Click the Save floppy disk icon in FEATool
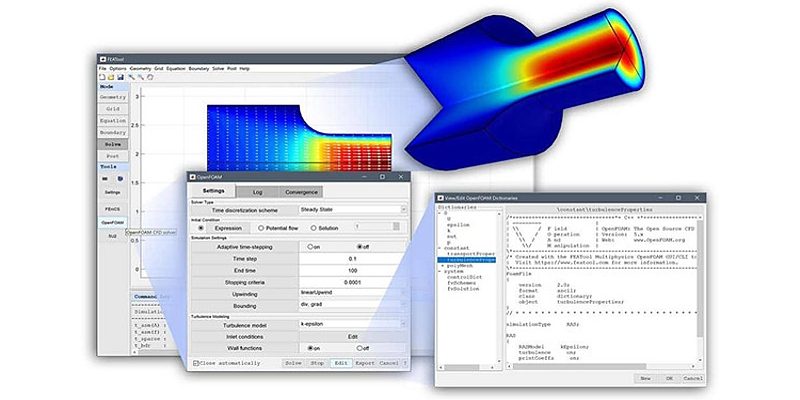 [120, 77]
